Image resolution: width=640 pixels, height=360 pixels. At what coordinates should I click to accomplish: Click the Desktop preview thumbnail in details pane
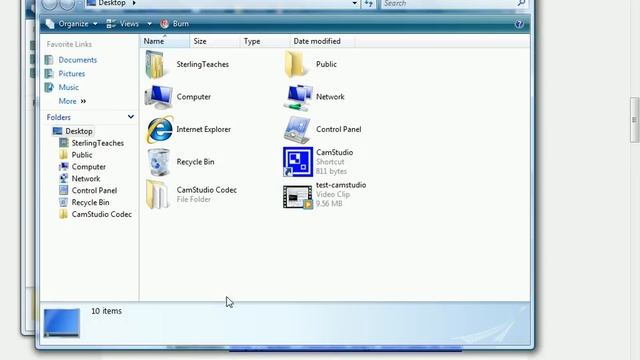[x=62, y=323]
